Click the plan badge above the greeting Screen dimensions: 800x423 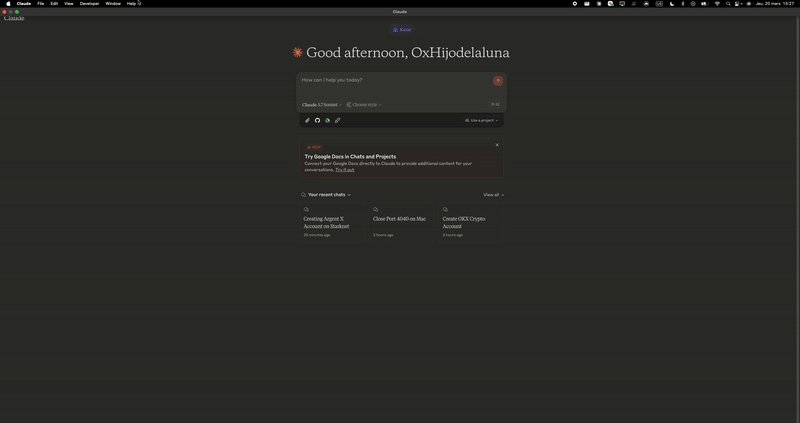401,30
